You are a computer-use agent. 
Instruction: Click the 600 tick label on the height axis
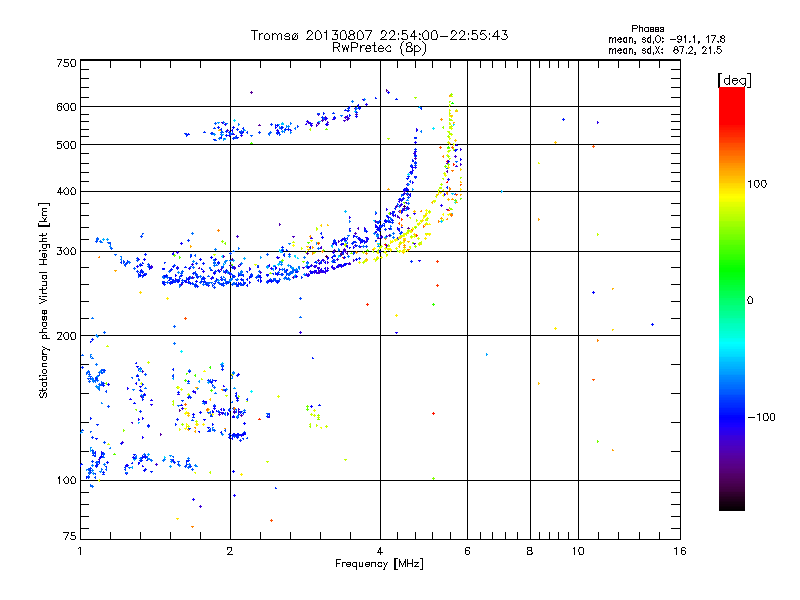click(66, 107)
